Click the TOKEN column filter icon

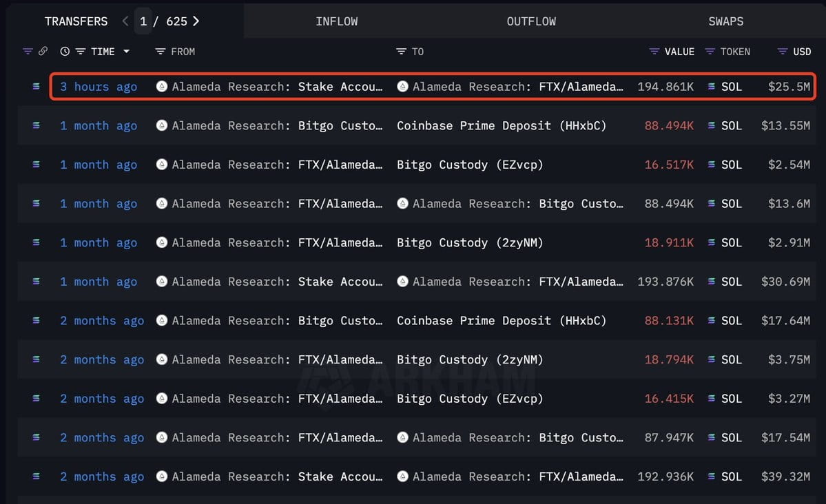click(x=709, y=52)
